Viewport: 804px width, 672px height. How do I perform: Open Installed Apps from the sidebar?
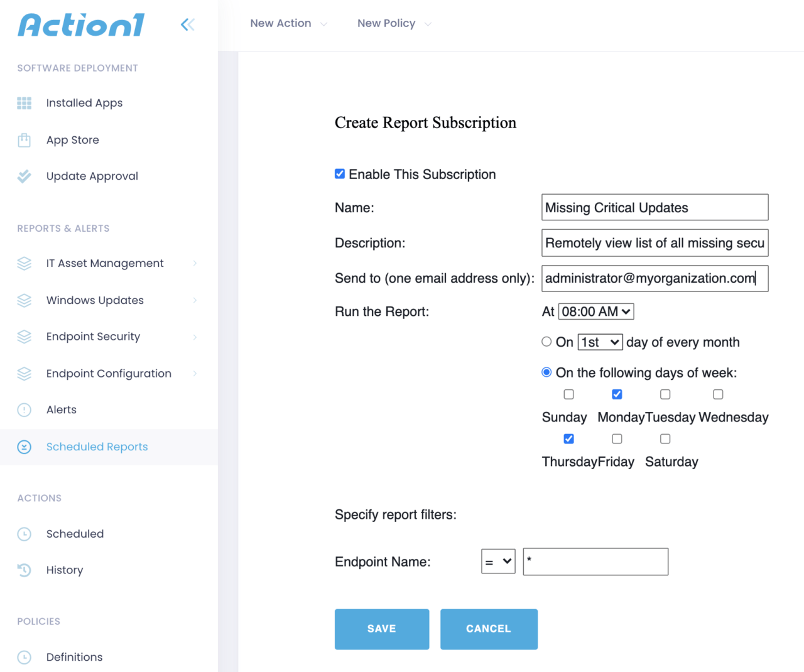(84, 103)
